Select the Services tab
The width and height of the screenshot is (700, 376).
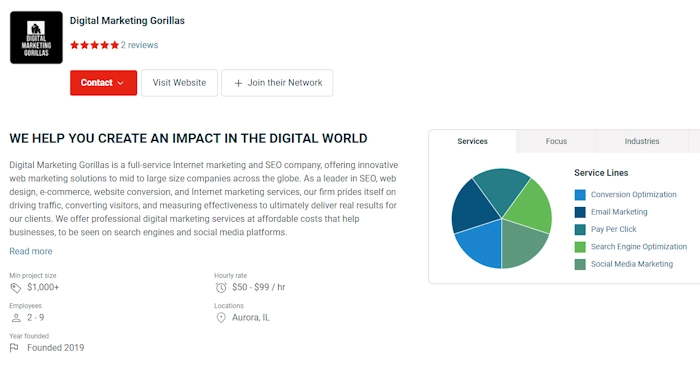(472, 141)
